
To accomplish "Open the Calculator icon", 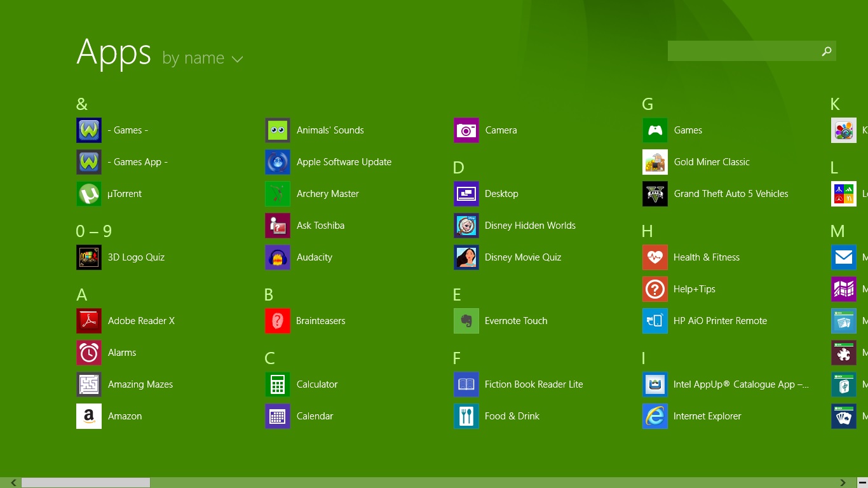I will point(278,384).
